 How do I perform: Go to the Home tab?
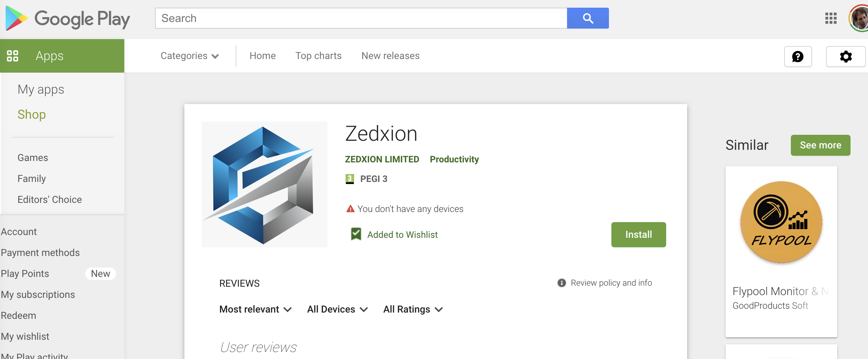263,56
